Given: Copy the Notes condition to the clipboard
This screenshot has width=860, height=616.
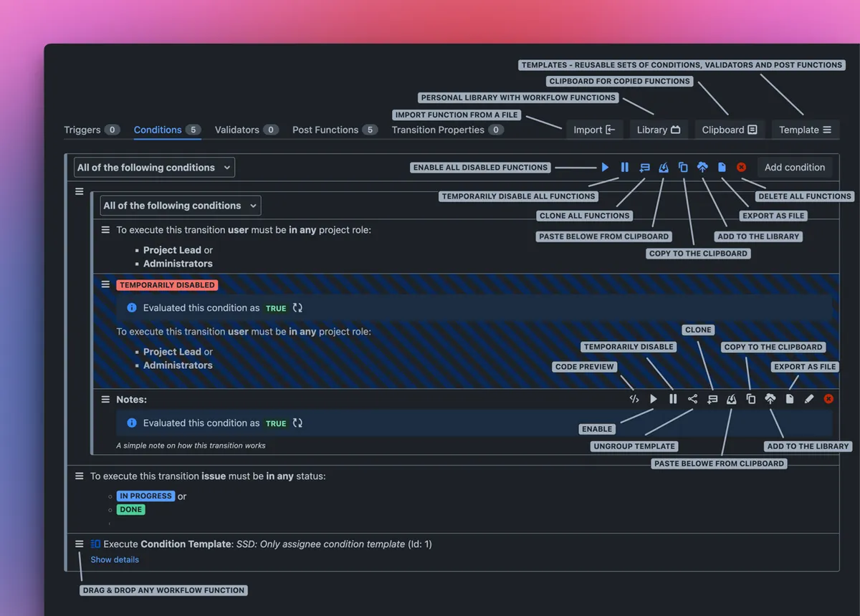Looking at the screenshot, I should pyautogui.click(x=751, y=399).
